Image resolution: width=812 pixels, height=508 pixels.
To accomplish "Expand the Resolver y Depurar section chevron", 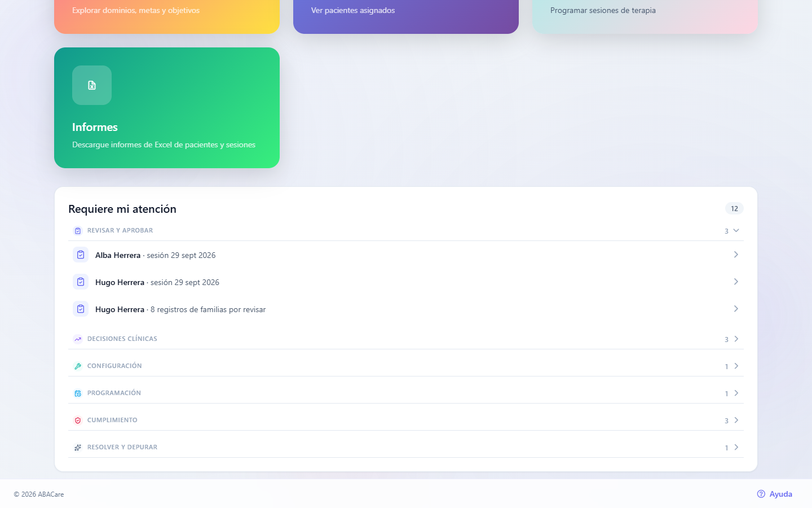I will pos(736,447).
